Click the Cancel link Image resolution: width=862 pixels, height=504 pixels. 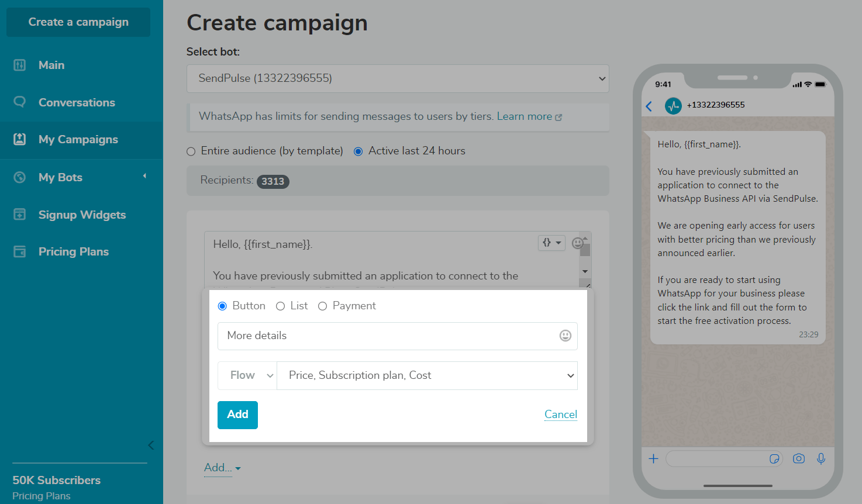coord(560,415)
